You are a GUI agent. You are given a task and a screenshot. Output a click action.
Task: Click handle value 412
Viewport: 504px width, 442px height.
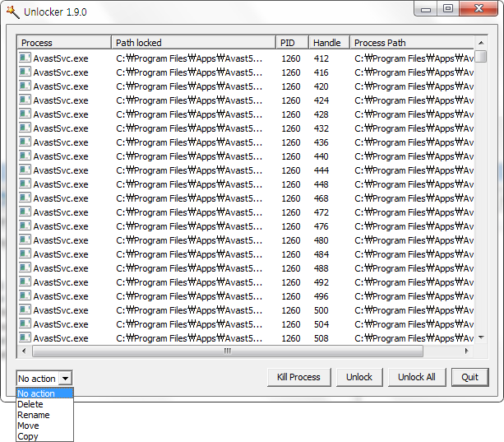321,58
